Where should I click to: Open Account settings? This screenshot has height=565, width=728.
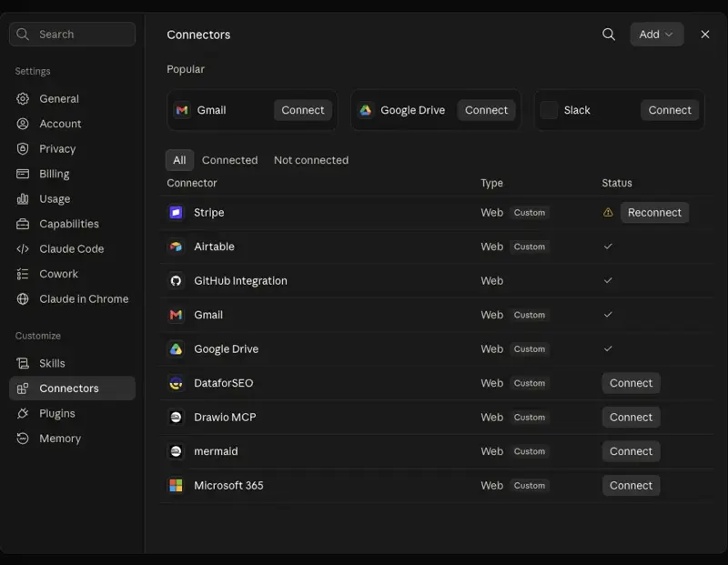click(73, 124)
